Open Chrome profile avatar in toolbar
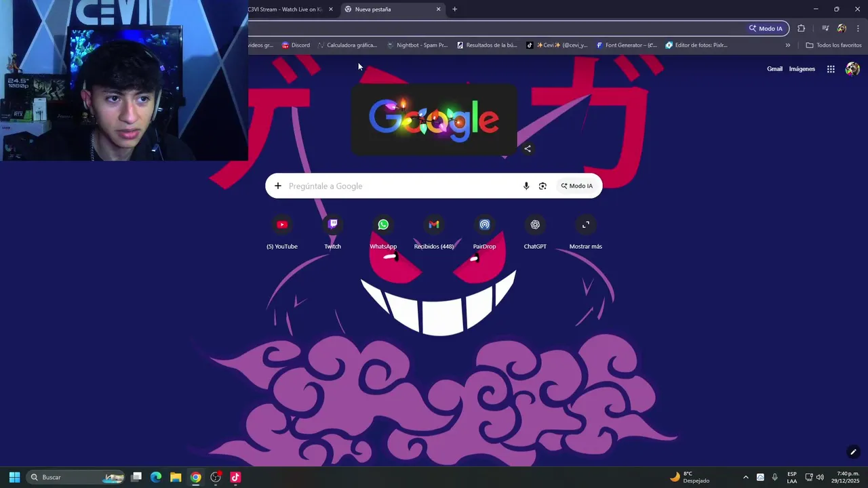Image resolution: width=868 pixels, height=488 pixels. point(842,28)
